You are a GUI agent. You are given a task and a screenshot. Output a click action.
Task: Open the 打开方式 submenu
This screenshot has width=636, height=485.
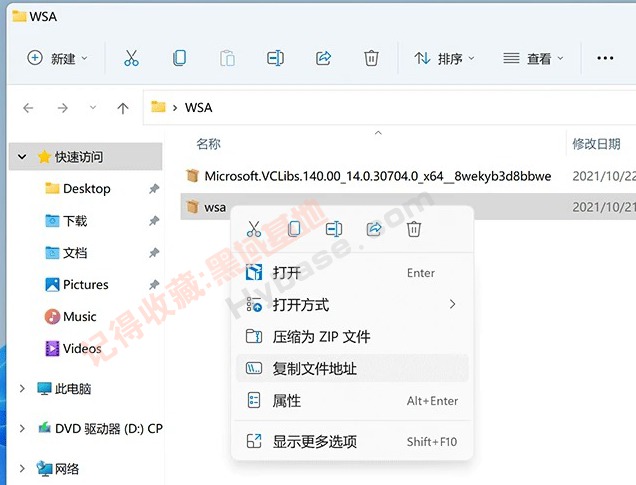[x=352, y=305]
